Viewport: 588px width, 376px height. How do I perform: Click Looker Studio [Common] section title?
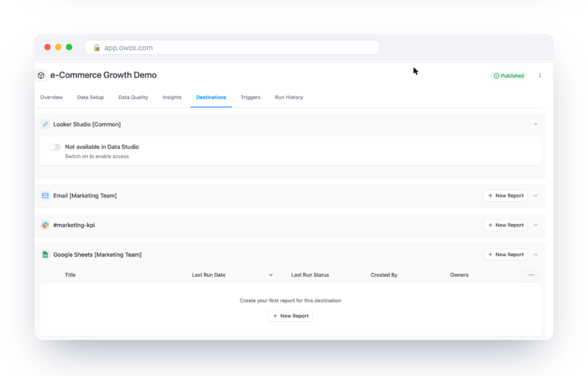(87, 124)
